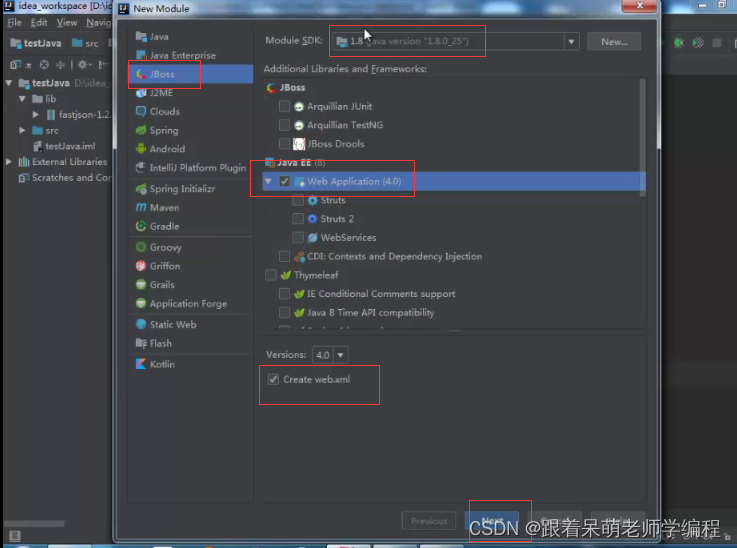
Task: Open the Edit menu
Action: [x=39, y=23]
